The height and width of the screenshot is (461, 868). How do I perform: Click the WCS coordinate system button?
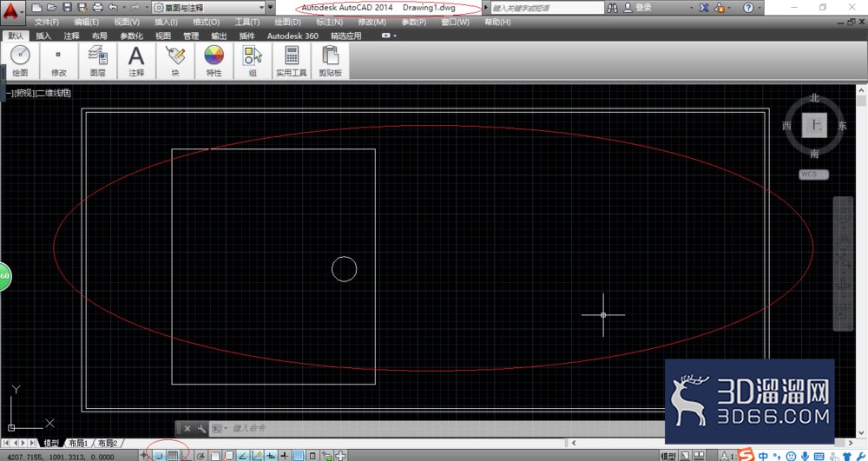pos(814,175)
